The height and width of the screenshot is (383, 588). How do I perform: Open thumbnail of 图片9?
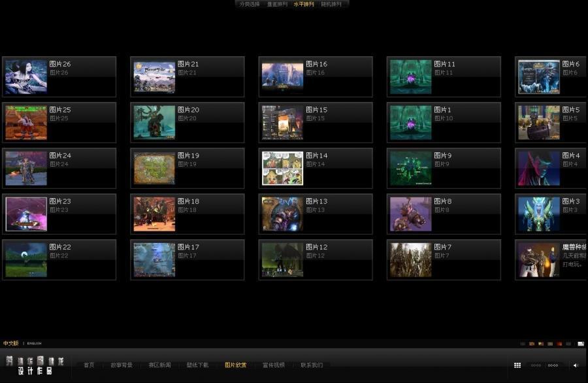click(411, 169)
